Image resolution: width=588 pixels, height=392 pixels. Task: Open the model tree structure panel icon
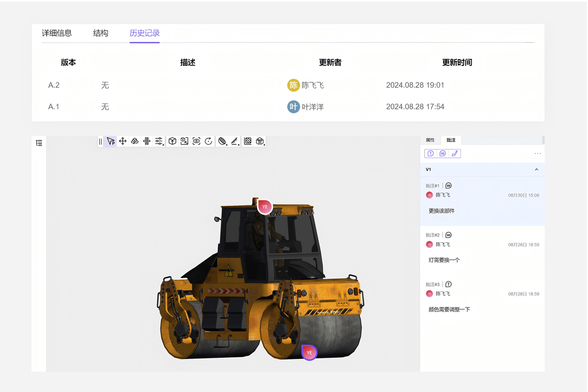pyautogui.click(x=39, y=143)
